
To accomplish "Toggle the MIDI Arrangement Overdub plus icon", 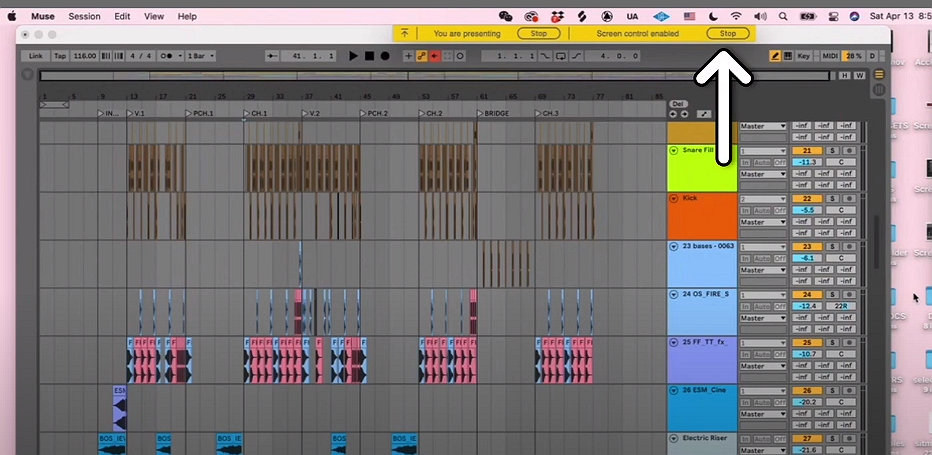I will (408, 56).
